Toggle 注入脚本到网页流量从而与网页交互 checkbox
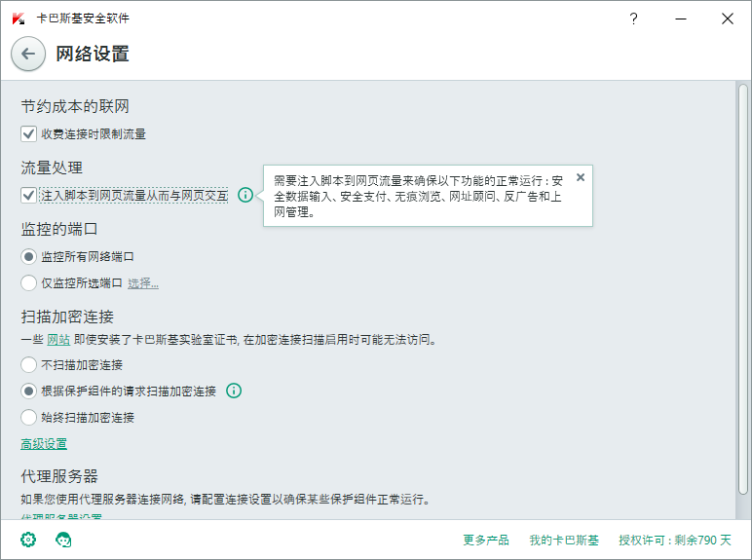Viewport: 752px width, 560px height. pos(29,195)
